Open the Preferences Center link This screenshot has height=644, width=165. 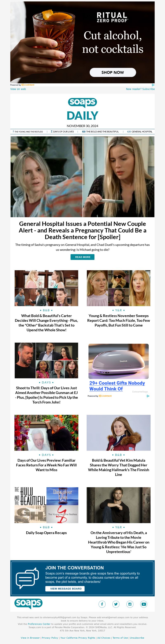pyautogui.click(x=39, y=624)
